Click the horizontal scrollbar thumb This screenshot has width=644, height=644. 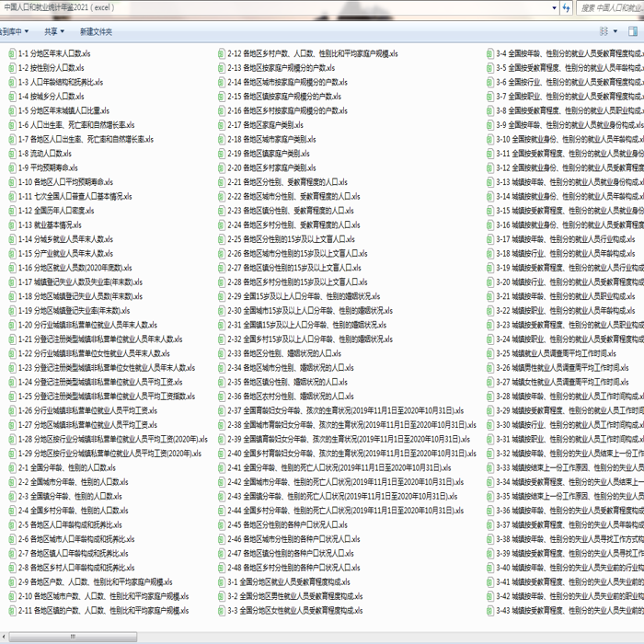73,637
